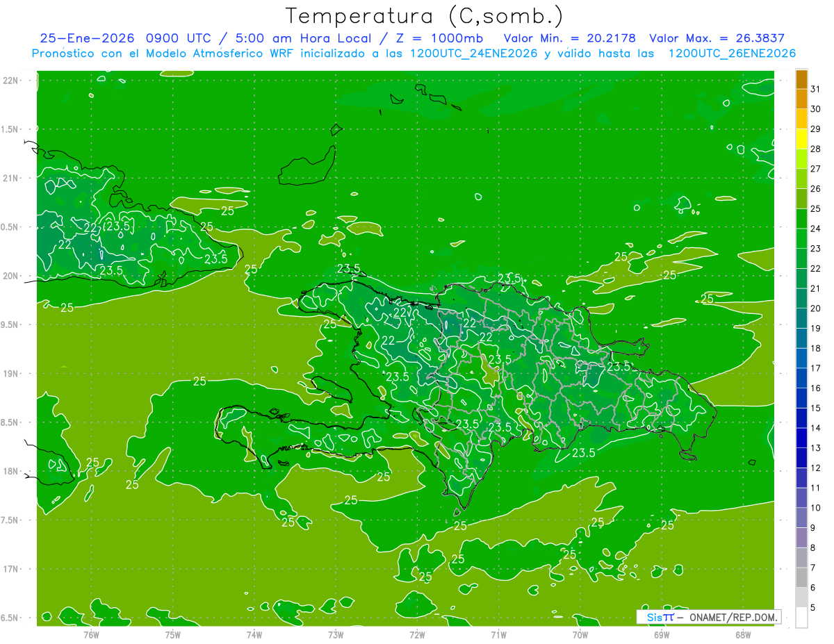Click the 18N latitude axis label
834x644 pixels.
10,471
